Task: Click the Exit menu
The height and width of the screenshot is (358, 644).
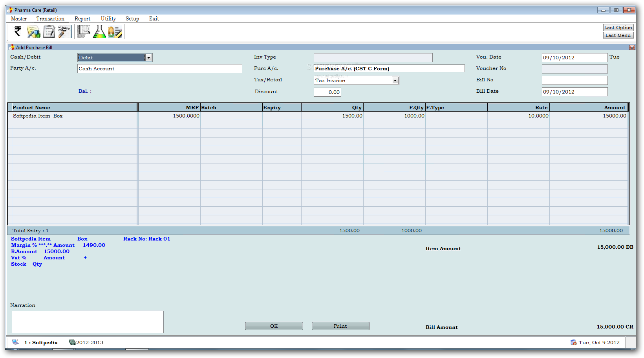Action: click(154, 18)
